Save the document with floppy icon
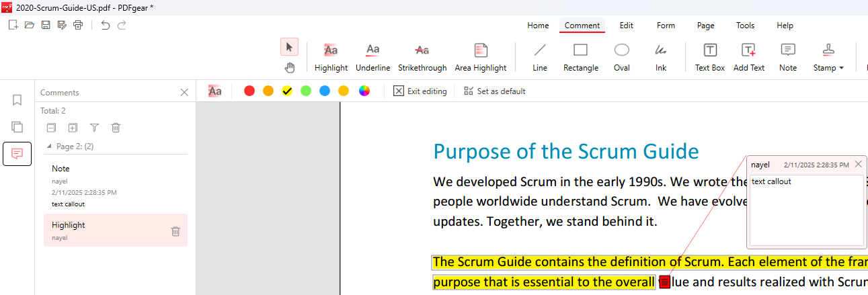Viewport: 868px width, 295px height. pos(46,25)
